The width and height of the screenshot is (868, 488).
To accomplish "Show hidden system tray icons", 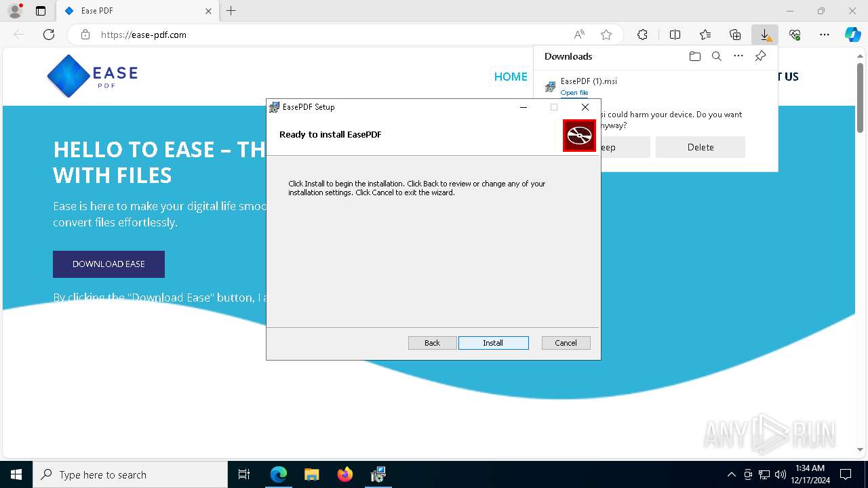I will pos(731,474).
